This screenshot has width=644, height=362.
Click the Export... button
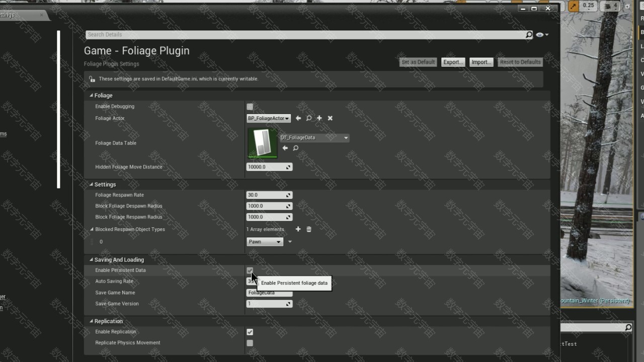(x=453, y=62)
